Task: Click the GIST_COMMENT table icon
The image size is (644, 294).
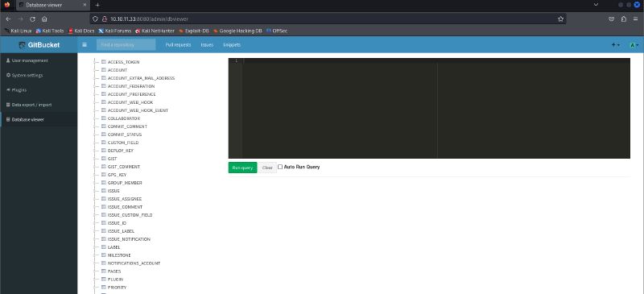Action: point(104,167)
